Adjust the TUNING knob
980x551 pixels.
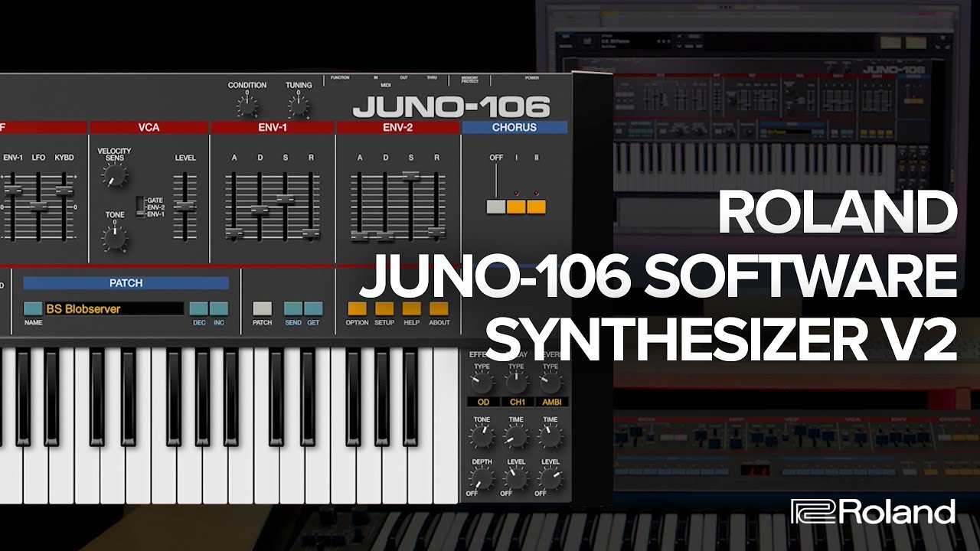tap(299, 105)
